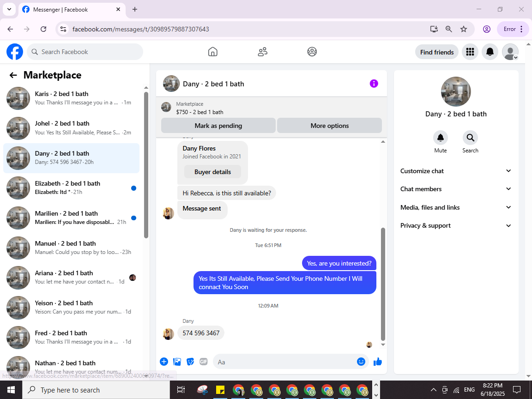The image size is (532, 399).
Task: Send a thumbs-up like
Action: 378,362
